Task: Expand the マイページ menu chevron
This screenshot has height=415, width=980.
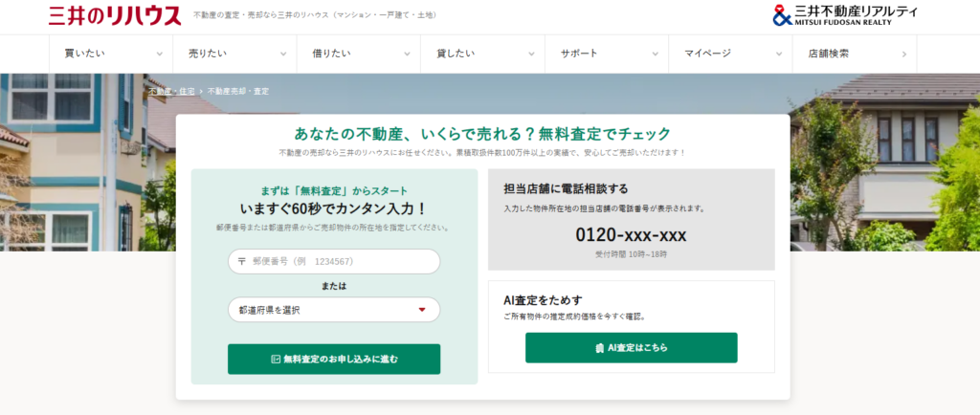Action: (779, 55)
